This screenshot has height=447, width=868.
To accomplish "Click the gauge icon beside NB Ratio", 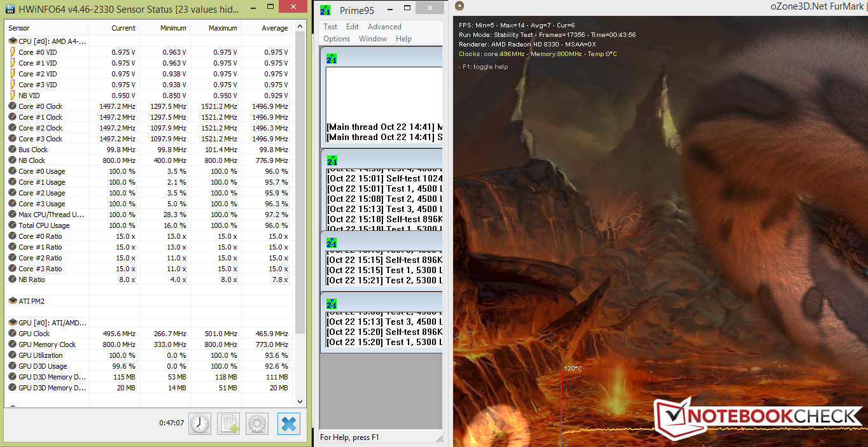I will 13,280.
